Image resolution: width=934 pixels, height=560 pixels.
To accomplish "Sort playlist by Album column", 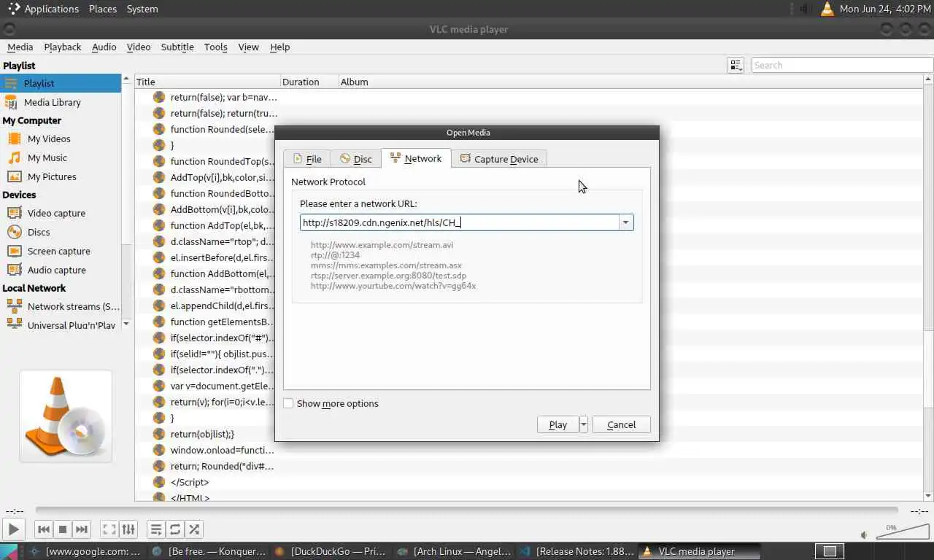I will (x=631, y=82).
